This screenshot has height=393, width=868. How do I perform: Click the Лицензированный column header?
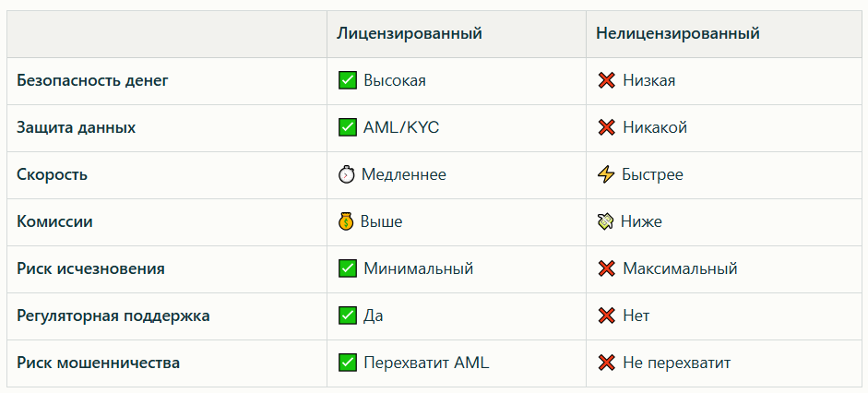pos(410,33)
